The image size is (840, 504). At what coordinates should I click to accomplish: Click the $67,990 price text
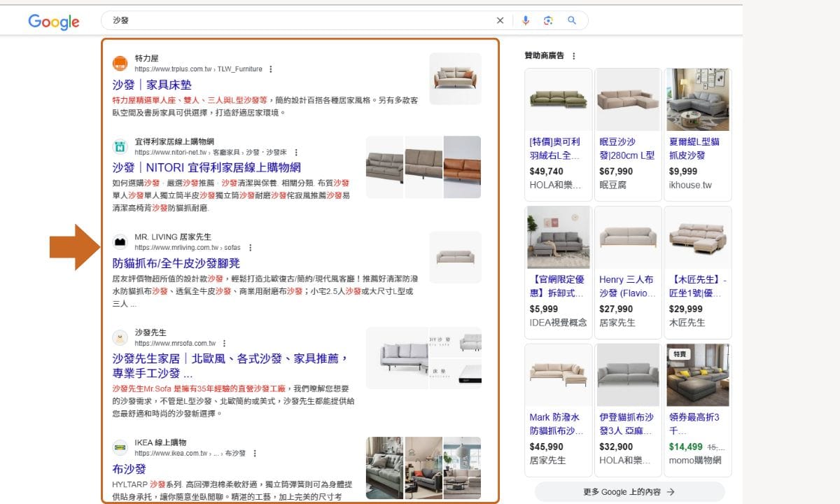616,171
